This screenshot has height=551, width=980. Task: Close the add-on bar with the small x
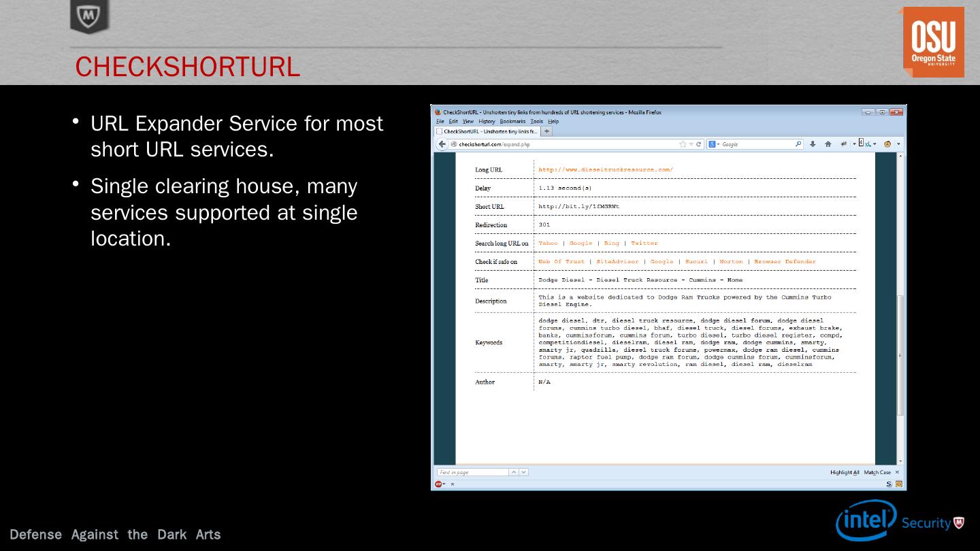coord(452,484)
